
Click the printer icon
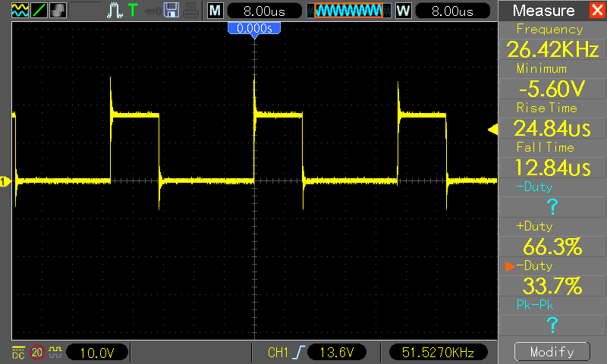pyautogui.click(x=191, y=10)
